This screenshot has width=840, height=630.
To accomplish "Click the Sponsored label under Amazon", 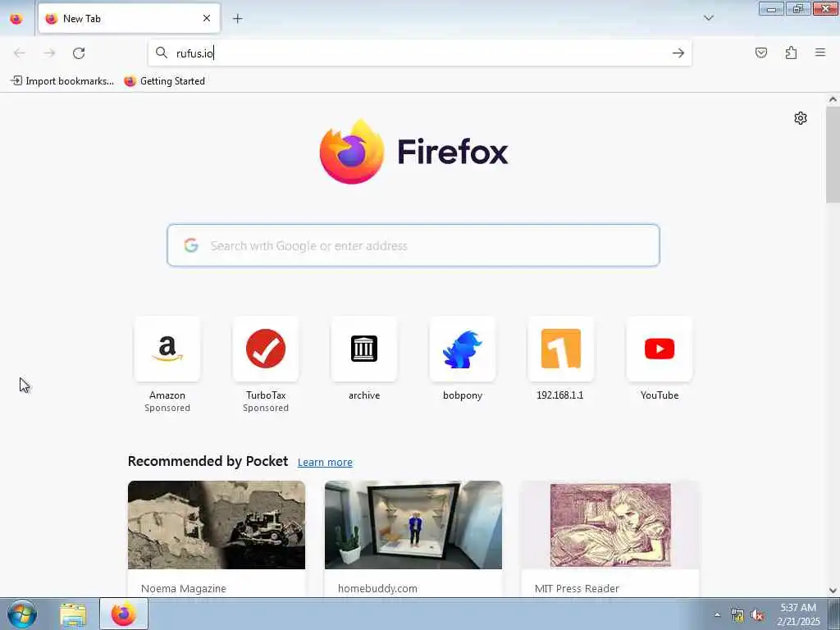I will tap(167, 409).
